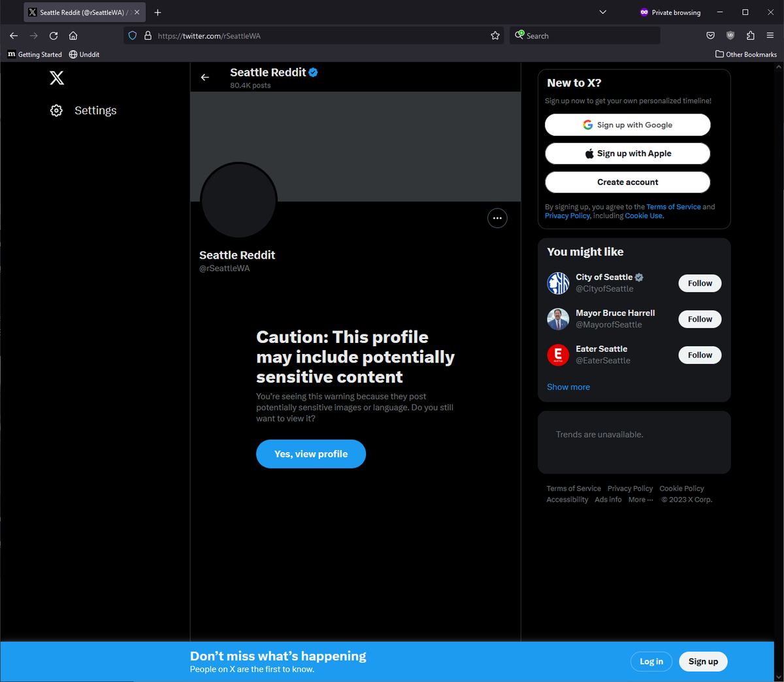Click Yes, view profile
Viewport: 784px width, 682px height.
311,454
